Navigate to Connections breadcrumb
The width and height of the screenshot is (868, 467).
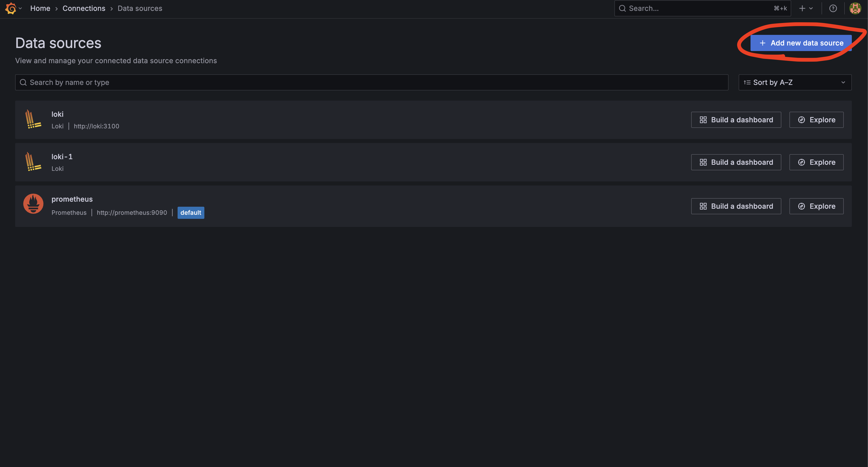[84, 8]
